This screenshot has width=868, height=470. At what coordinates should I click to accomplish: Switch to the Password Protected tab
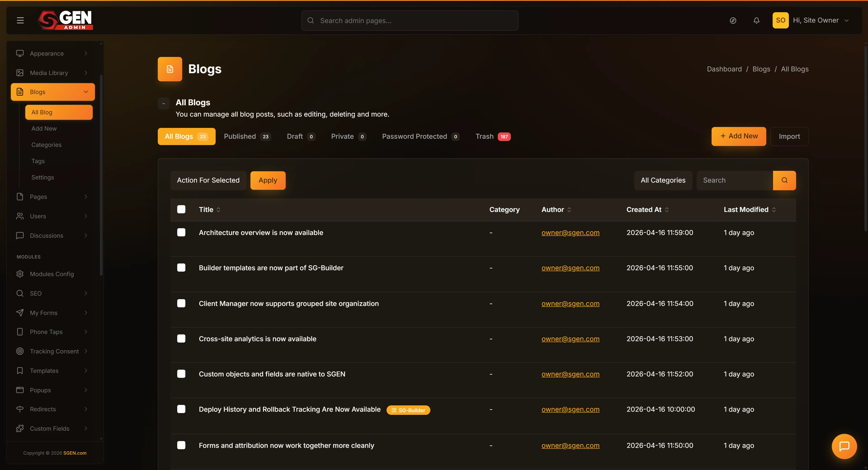pyautogui.click(x=420, y=136)
